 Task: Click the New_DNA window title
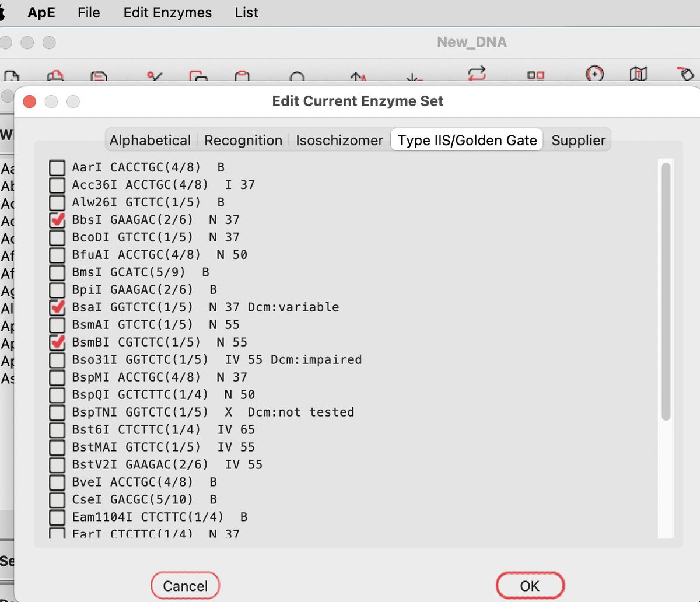pyautogui.click(x=471, y=42)
